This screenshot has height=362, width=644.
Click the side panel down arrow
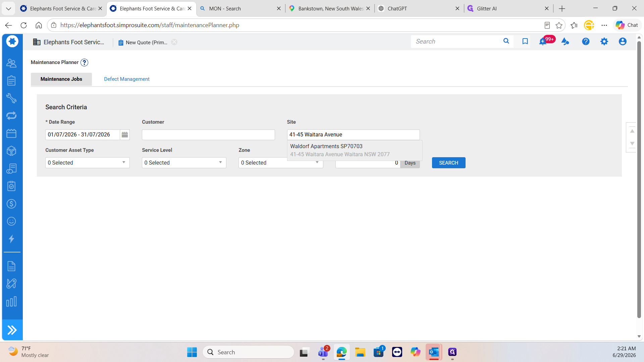click(x=632, y=143)
